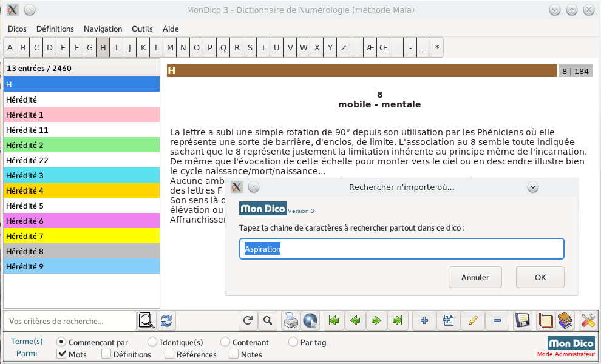The width and height of the screenshot is (601, 364).
Task: Click the blue refresh arrows icon
Action: point(166,320)
